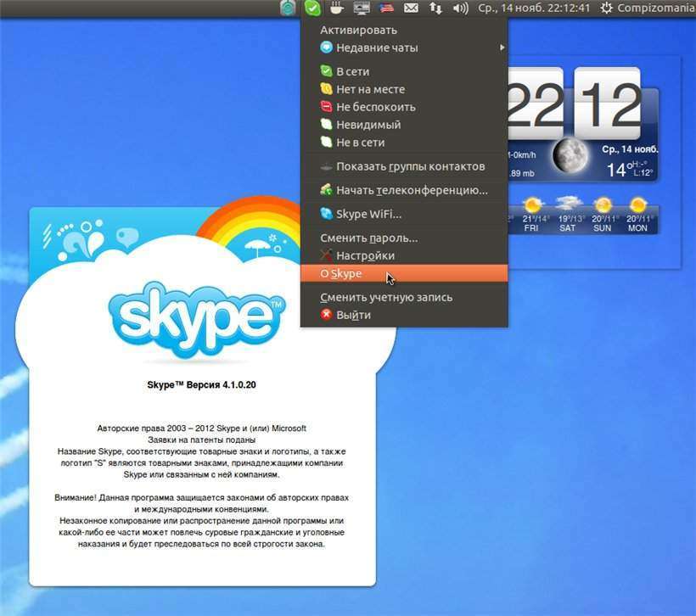
Task: Click the 14° current temperature reading
Action: (619, 169)
